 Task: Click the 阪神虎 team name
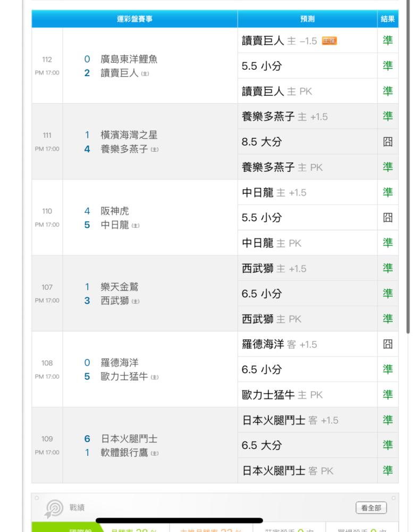pyautogui.click(x=115, y=211)
